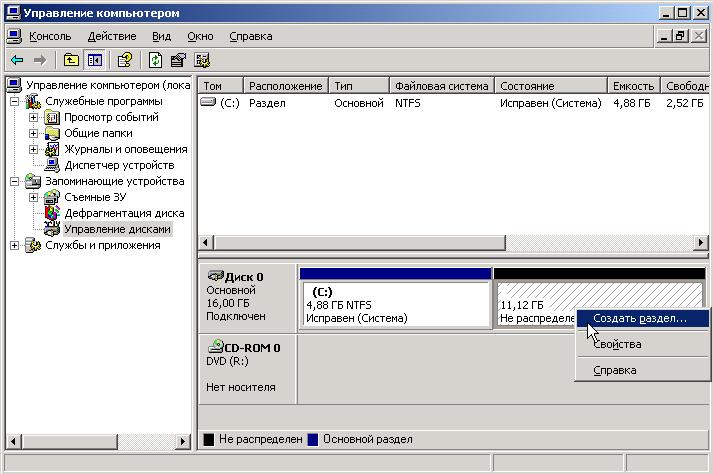
Task: Select the Диск 0 disk label
Action: (248, 298)
